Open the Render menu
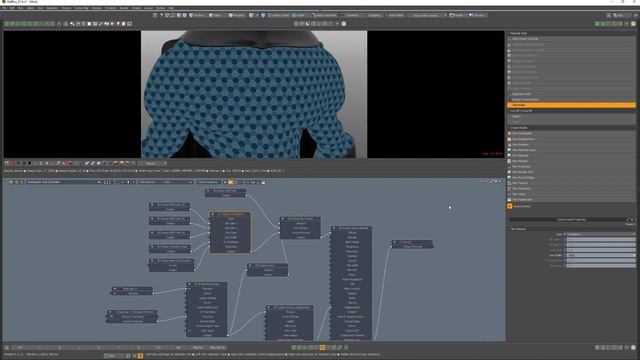 point(124,8)
